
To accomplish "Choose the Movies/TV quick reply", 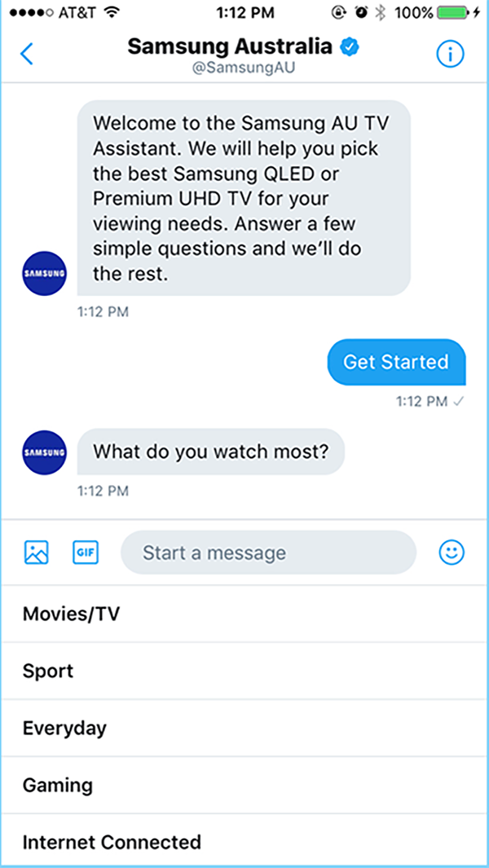I will coord(244,614).
